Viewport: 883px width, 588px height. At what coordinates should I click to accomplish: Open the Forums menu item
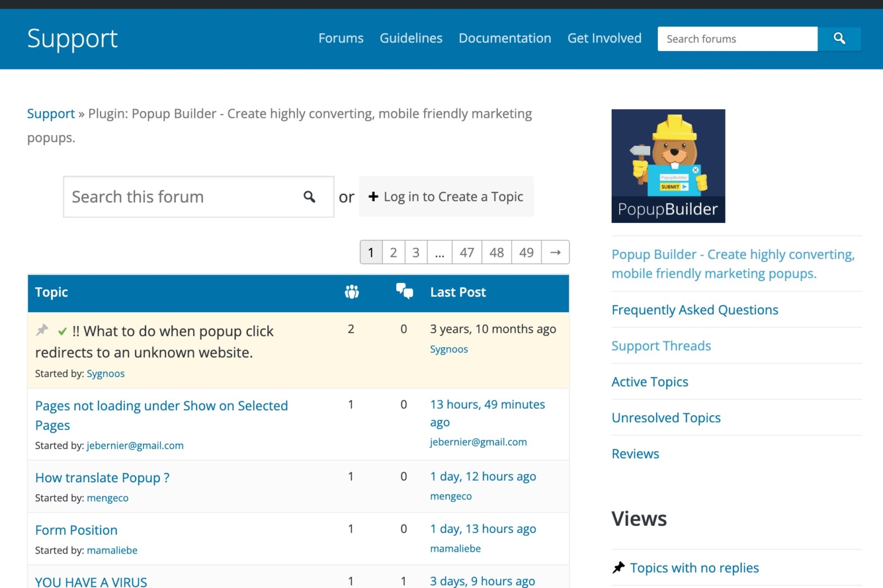(x=341, y=39)
